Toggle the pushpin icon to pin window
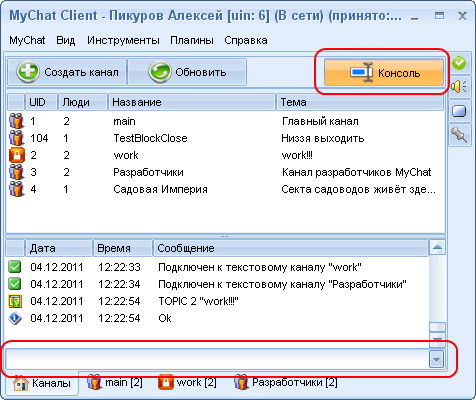This screenshot has width=476, height=400. 459,135
